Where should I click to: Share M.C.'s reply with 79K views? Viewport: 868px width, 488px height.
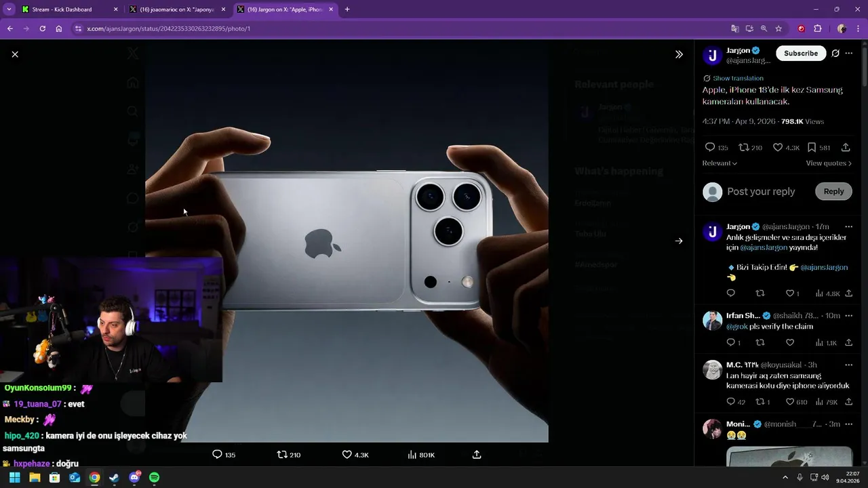coord(849,402)
